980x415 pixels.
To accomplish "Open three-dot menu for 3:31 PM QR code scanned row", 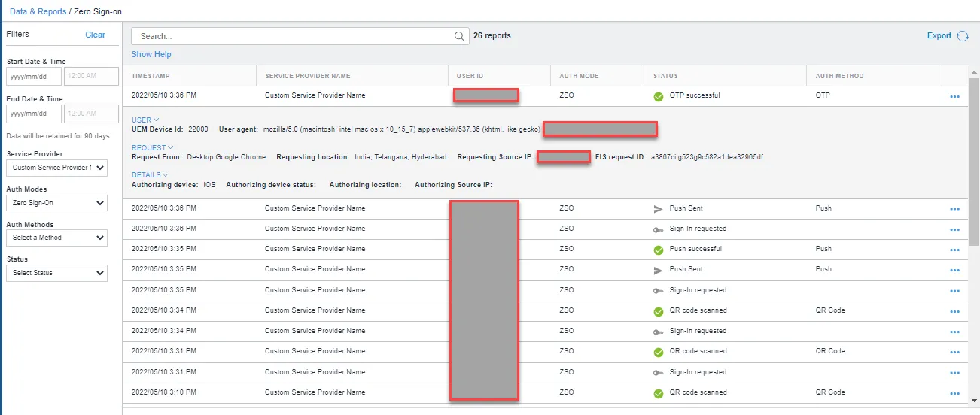I will (x=955, y=353).
